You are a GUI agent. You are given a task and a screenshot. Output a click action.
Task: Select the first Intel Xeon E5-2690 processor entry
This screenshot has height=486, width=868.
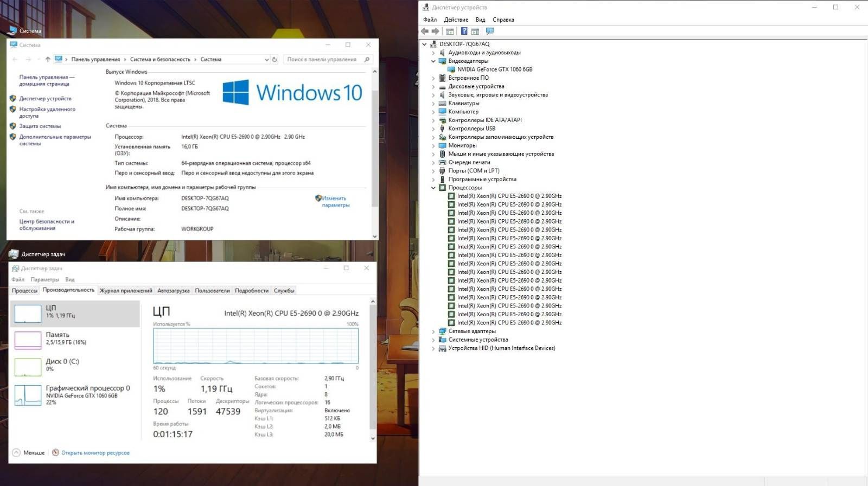click(509, 196)
